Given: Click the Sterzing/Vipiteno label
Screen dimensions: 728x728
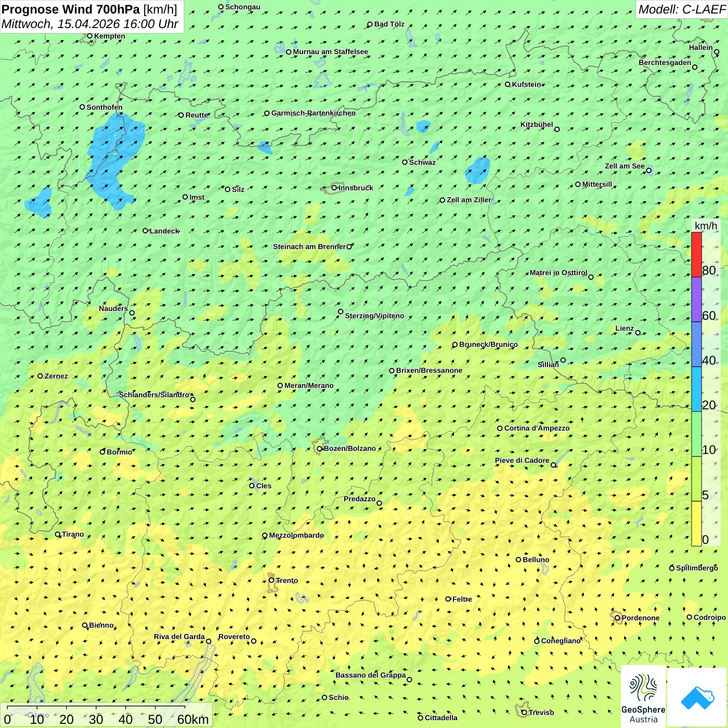Looking at the screenshot, I should pyautogui.click(x=374, y=316).
